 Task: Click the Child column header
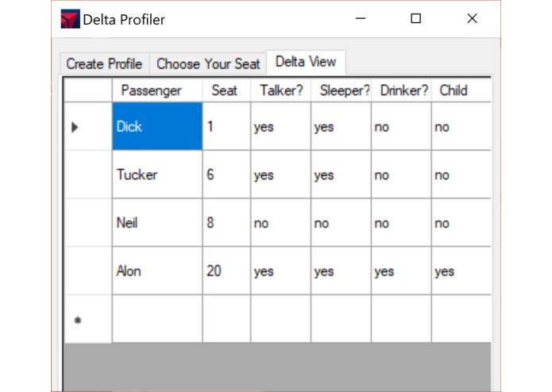tap(461, 90)
